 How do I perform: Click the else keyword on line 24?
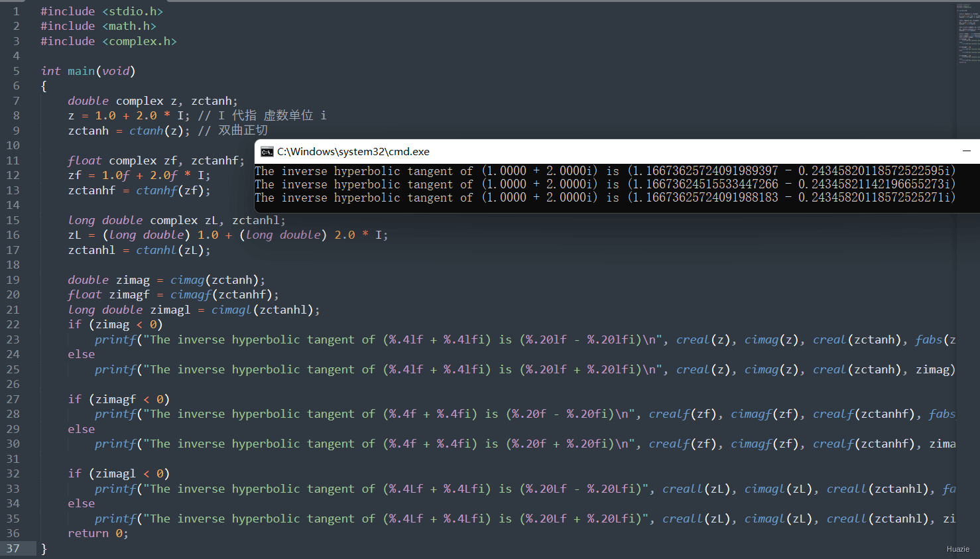pyautogui.click(x=82, y=354)
